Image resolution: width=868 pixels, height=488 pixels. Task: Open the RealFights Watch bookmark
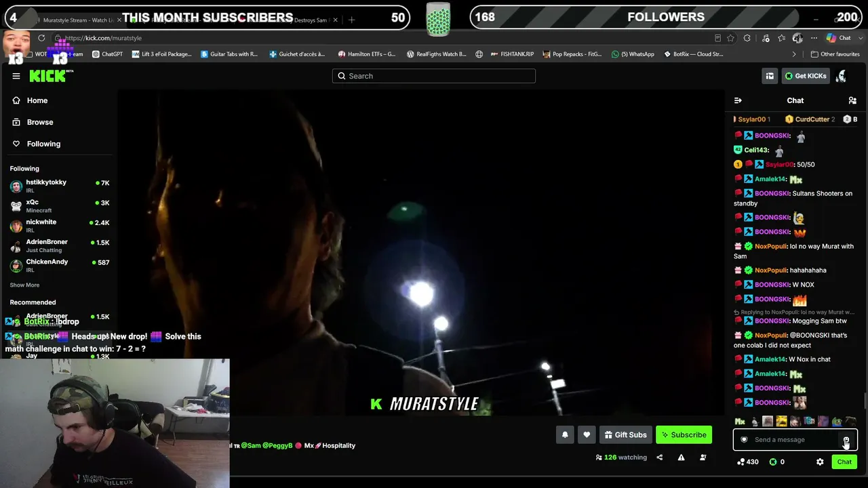[x=436, y=54]
